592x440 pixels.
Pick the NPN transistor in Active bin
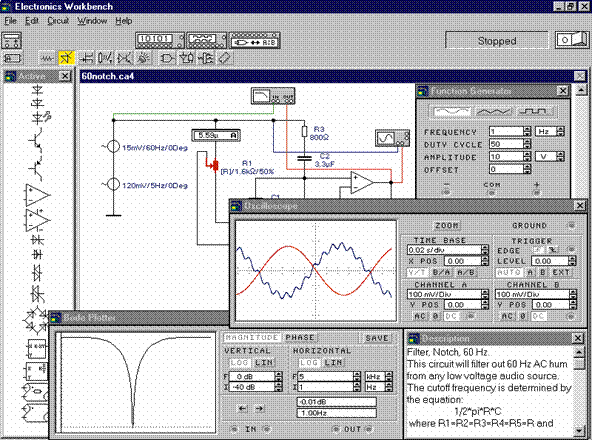36,139
